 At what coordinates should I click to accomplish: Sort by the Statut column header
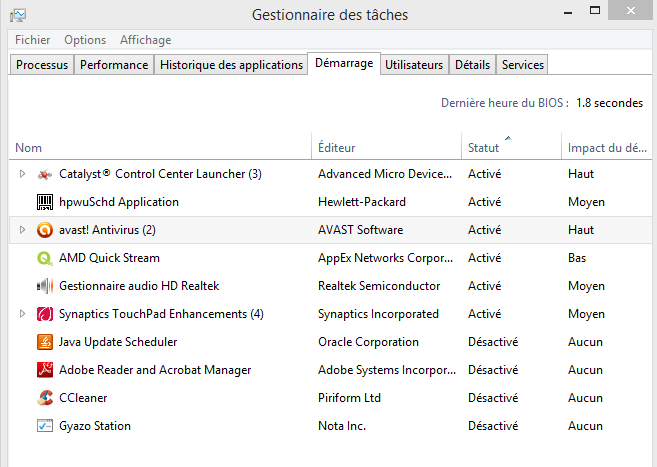coord(484,148)
